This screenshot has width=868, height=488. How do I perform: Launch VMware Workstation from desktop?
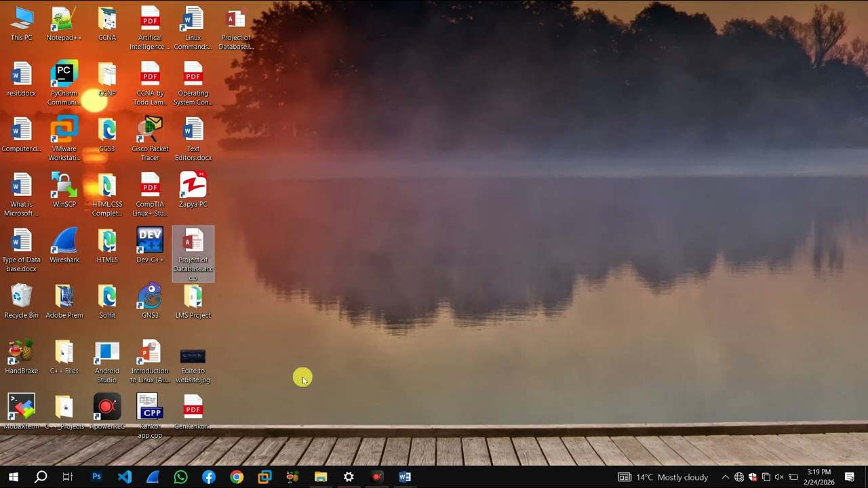click(64, 140)
